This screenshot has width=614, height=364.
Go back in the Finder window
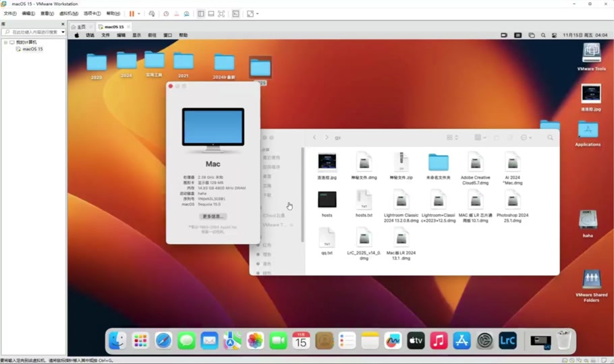(x=314, y=138)
